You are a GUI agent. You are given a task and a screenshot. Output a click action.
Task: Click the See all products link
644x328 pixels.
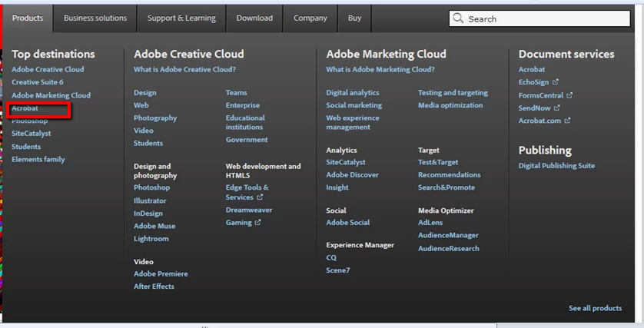pos(595,308)
